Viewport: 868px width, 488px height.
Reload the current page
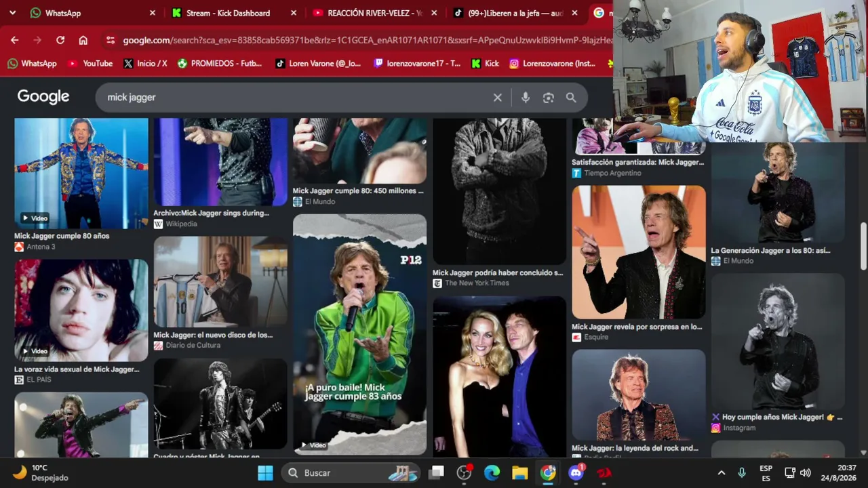point(60,40)
